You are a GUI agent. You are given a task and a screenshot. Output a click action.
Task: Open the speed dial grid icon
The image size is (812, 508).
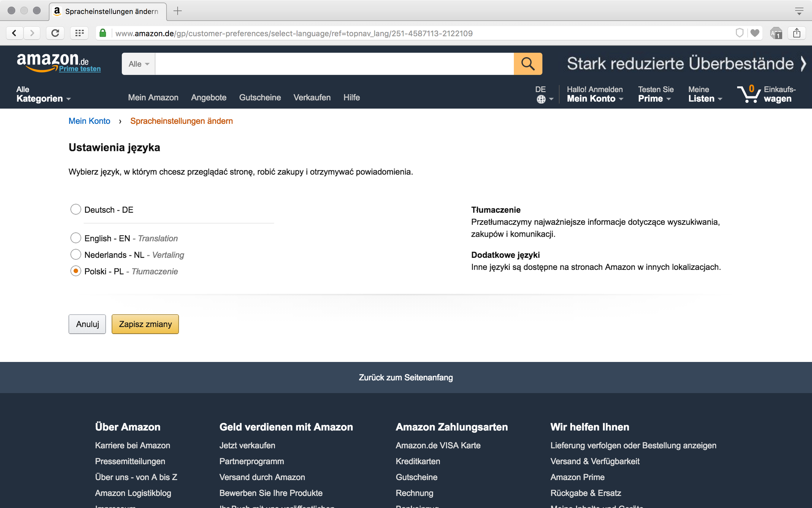tap(80, 33)
